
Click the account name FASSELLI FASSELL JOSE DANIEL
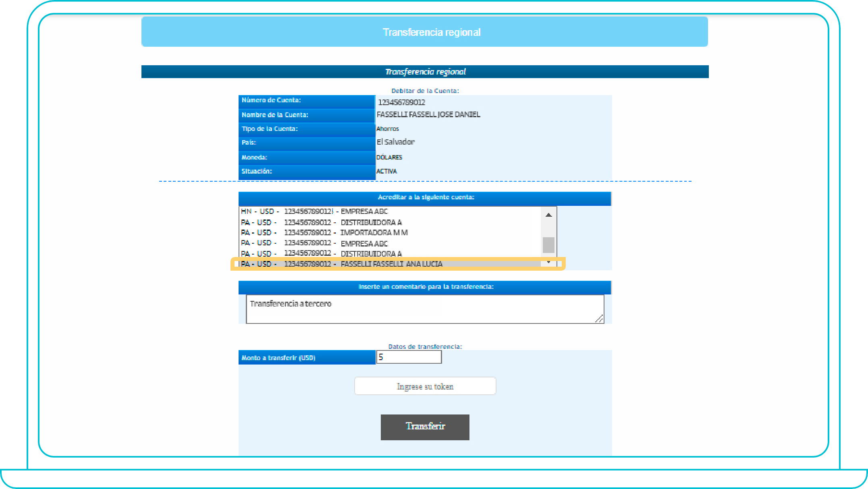coord(428,115)
